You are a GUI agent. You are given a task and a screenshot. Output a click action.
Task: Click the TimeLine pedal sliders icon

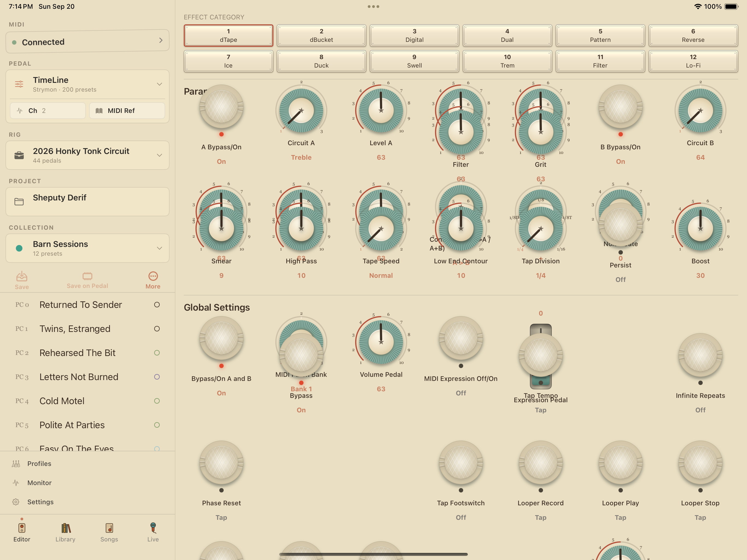(19, 84)
